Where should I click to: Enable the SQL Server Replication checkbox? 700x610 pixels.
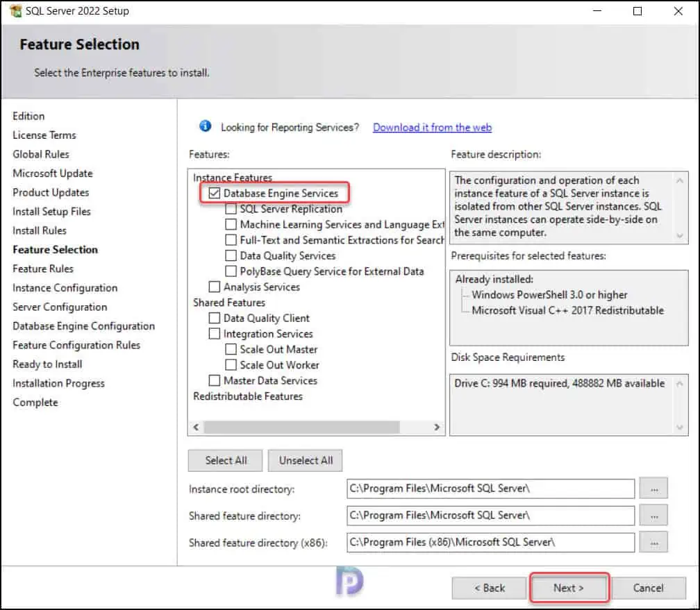point(231,209)
